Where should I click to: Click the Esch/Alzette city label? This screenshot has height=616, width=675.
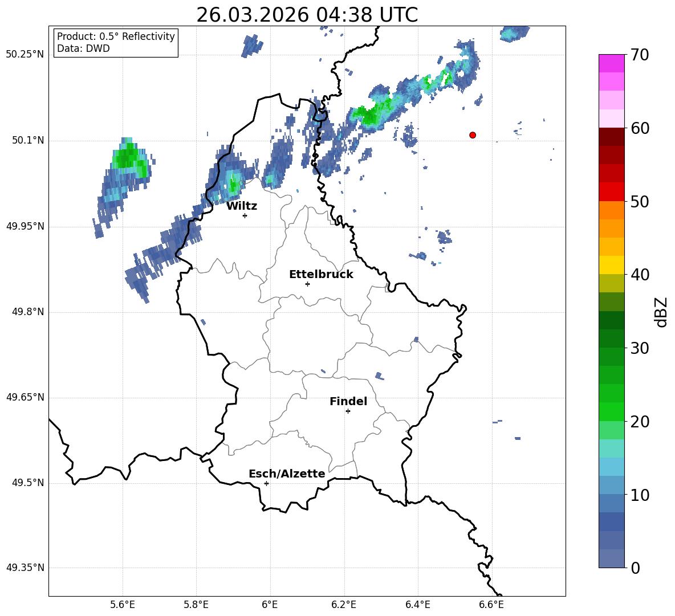287,474
